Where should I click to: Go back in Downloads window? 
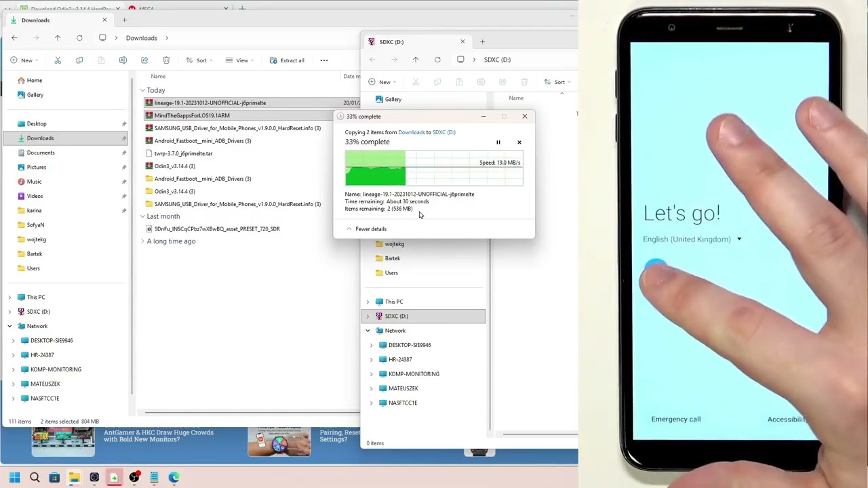[x=14, y=38]
